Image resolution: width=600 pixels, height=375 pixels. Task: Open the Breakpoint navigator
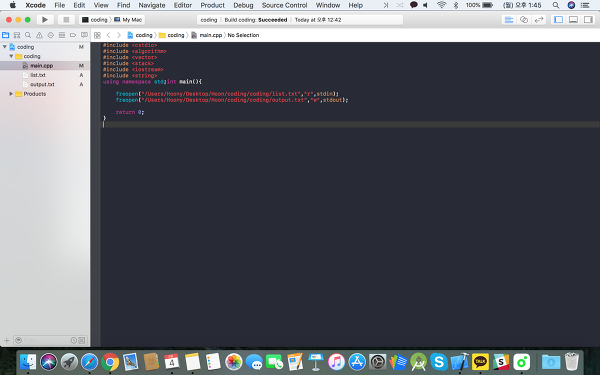[73, 35]
